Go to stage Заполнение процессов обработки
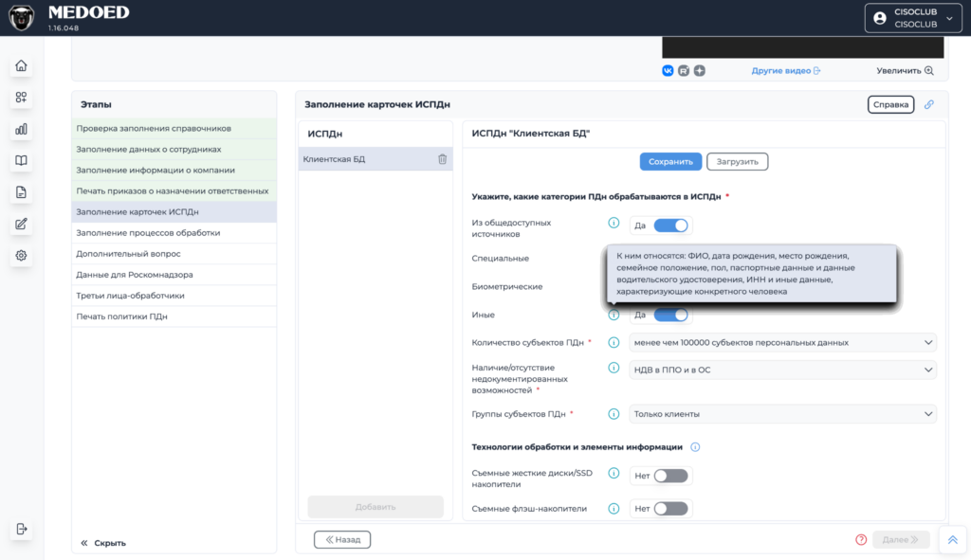The height and width of the screenshot is (560, 971). (174, 233)
